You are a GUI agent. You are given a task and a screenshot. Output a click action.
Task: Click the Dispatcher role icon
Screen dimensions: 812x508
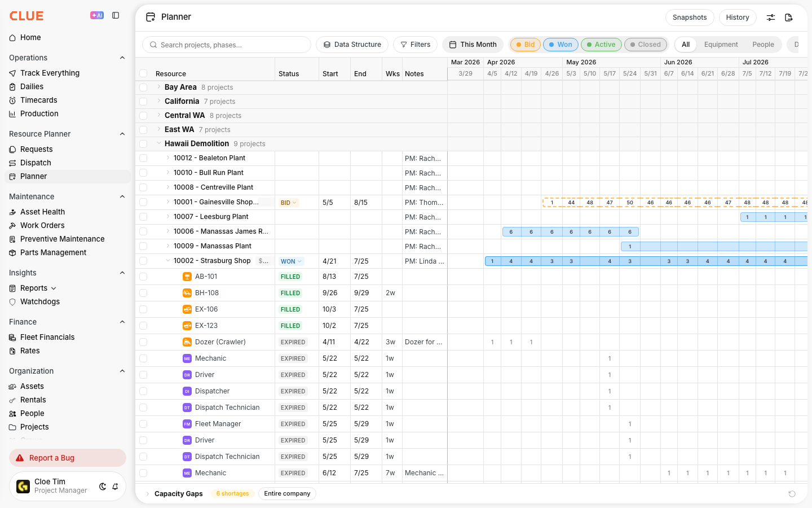pos(187,391)
